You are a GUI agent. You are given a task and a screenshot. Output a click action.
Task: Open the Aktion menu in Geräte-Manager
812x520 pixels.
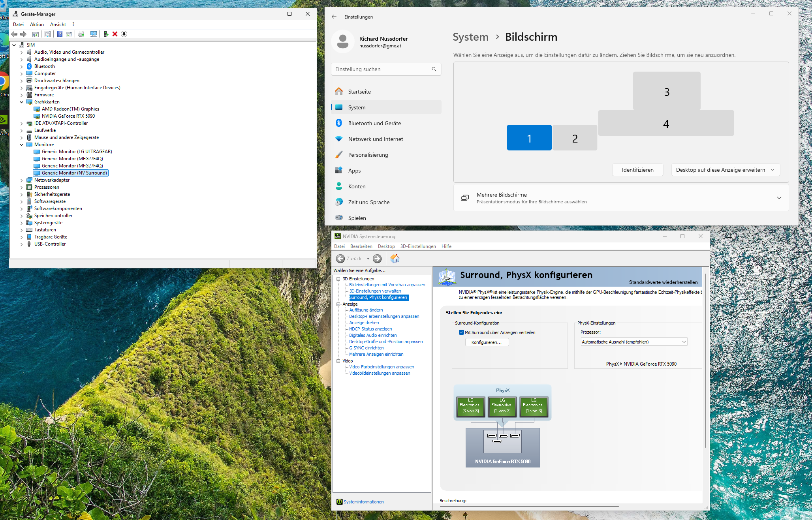point(37,24)
